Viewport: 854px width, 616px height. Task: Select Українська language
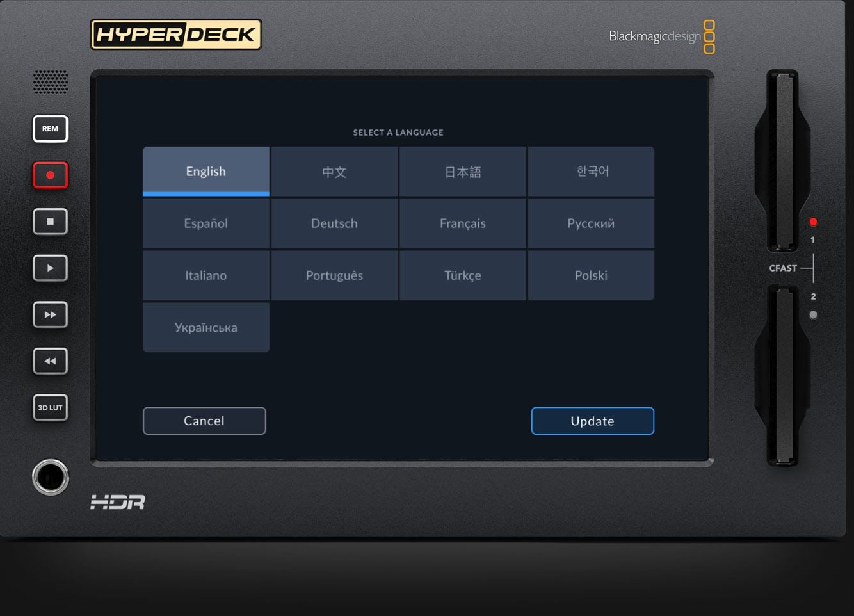pos(206,327)
